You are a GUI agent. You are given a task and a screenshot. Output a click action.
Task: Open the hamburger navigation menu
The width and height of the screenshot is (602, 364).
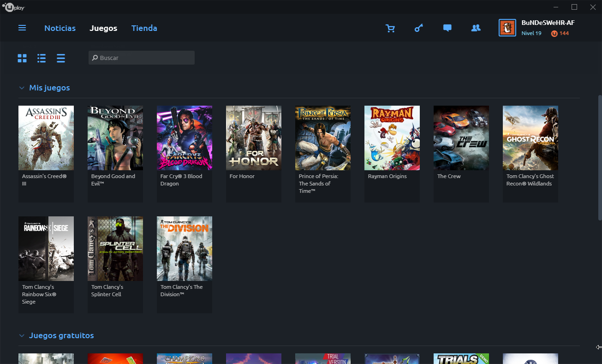click(x=22, y=28)
